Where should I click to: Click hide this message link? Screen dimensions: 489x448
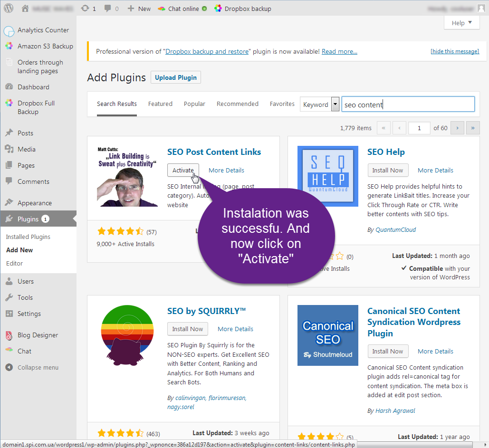(455, 51)
